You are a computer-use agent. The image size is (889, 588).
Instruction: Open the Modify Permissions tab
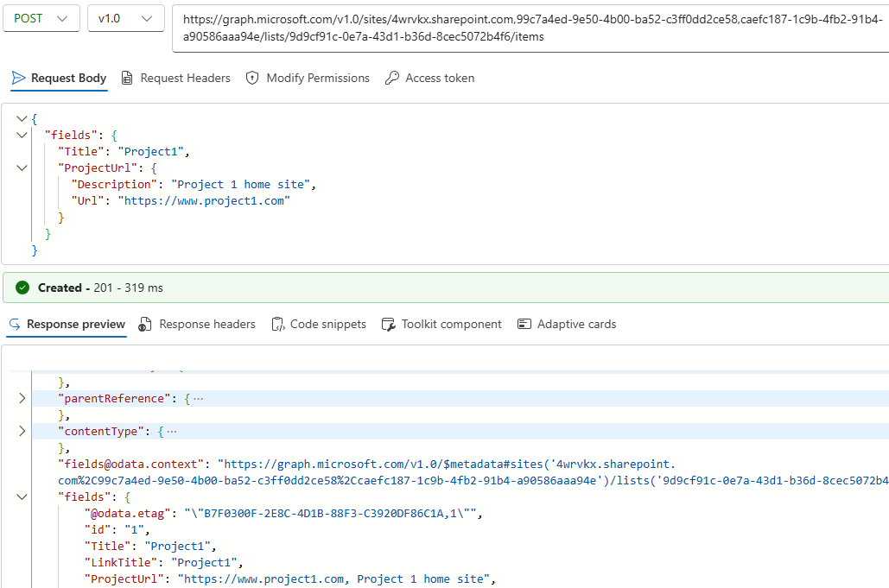(308, 79)
